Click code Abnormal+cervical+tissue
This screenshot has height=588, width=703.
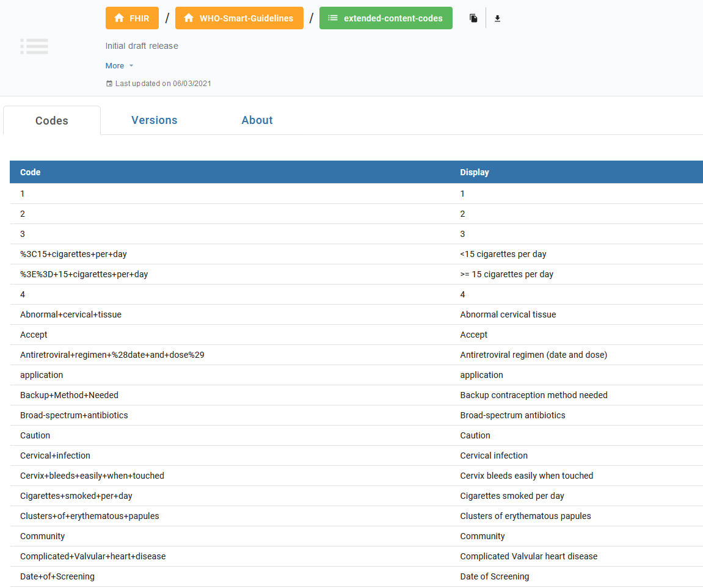point(71,314)
